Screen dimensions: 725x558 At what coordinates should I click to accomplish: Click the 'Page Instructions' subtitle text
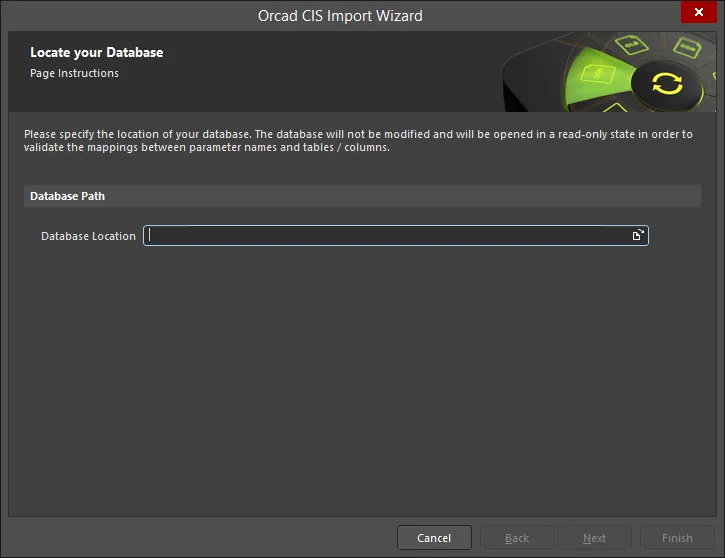74,73
